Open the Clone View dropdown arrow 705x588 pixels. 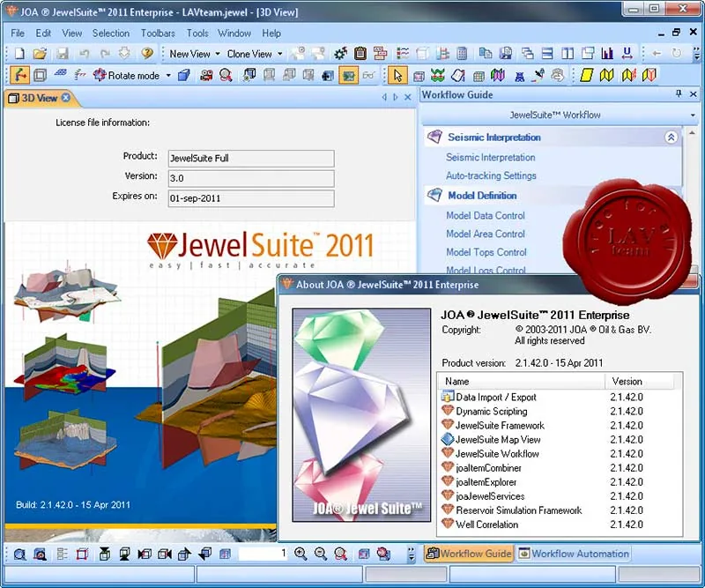(279, 54)
